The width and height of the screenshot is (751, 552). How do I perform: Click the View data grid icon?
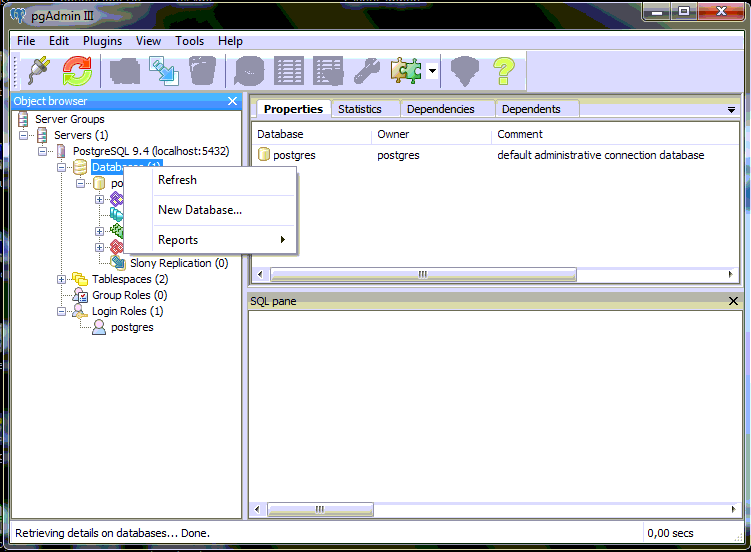(x=289, y=71)
